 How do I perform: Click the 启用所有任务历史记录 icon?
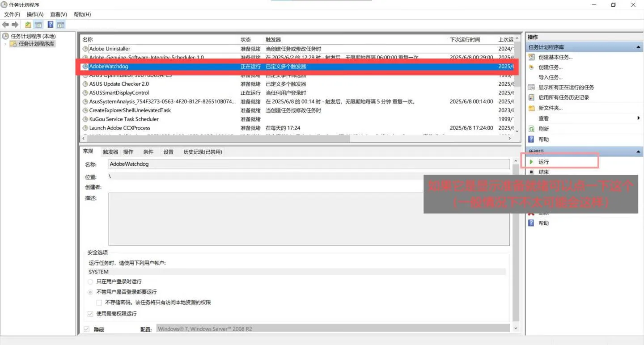(x=531, y=97)
